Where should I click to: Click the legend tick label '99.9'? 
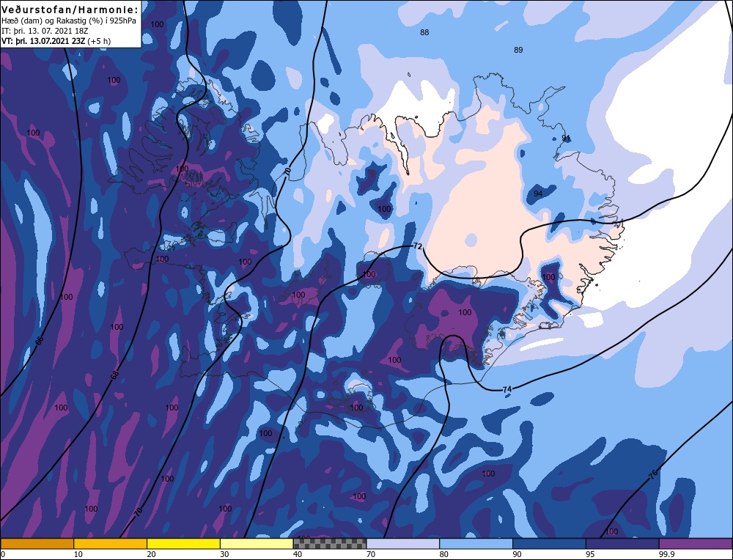[666, 554]
